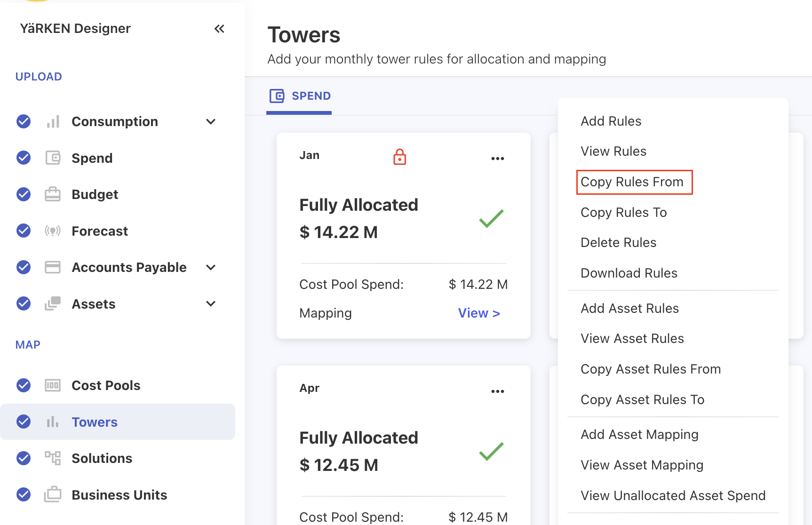Collapse the sidebar with double chevron icon
The height and width of the screenshot is (525, 812).
click(219, 29)
